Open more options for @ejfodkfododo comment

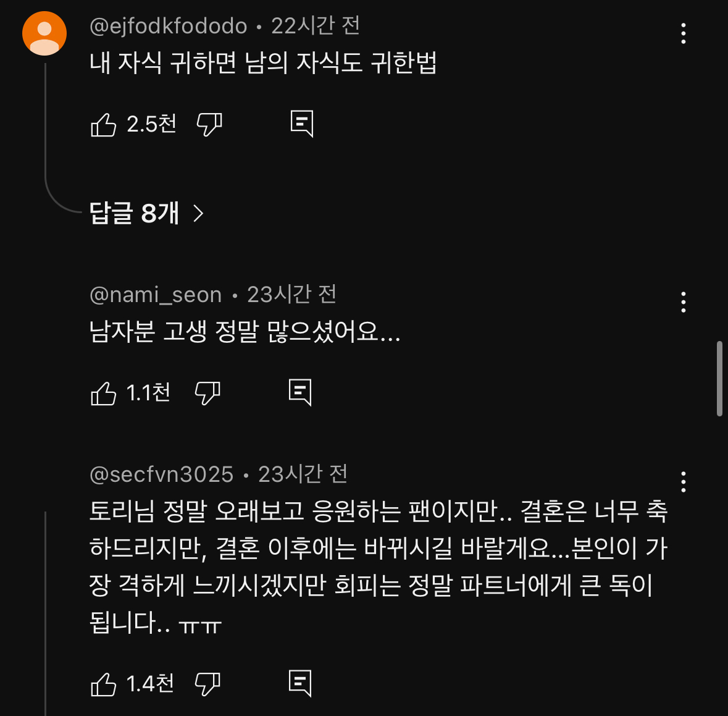pos(683,33)
